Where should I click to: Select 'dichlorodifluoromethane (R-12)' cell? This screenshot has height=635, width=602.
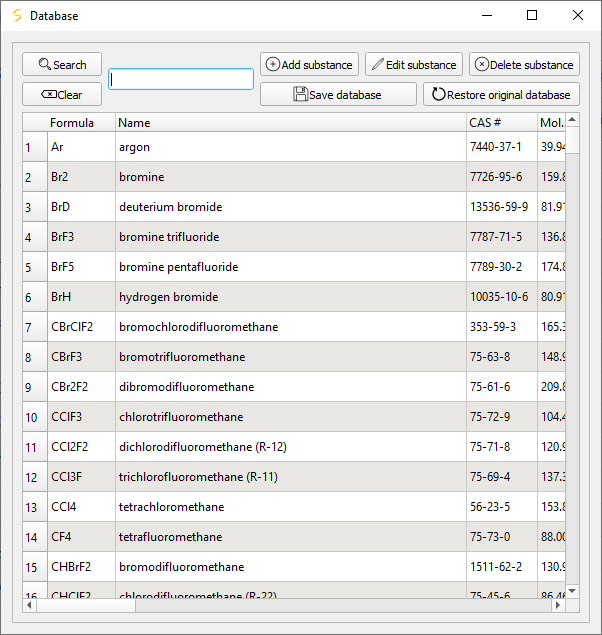[x=291, y=447]
